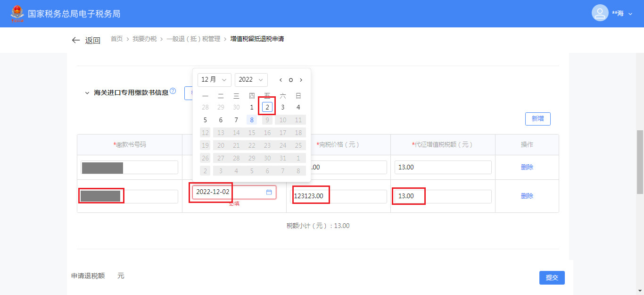644x295 pixels.
Task: Click the user avatar icon
Action: pyautogui.click(x=600, y=13)
